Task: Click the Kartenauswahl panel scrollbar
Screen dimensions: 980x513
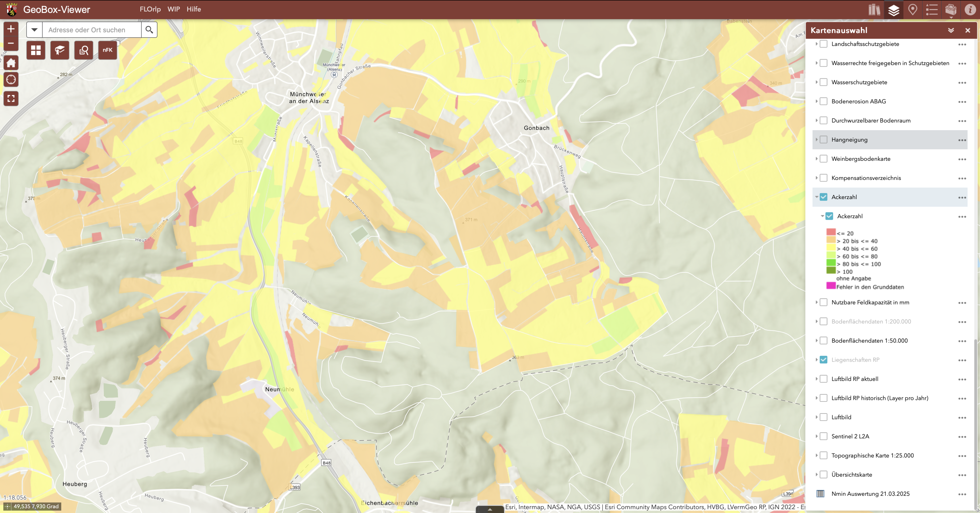Action: (976, 424)
